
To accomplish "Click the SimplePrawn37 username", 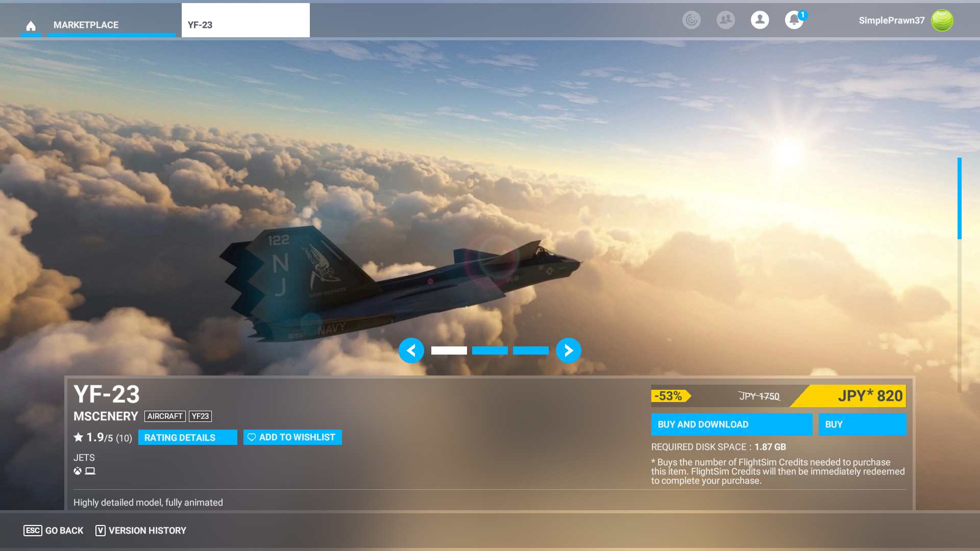I will coord(892,20).
